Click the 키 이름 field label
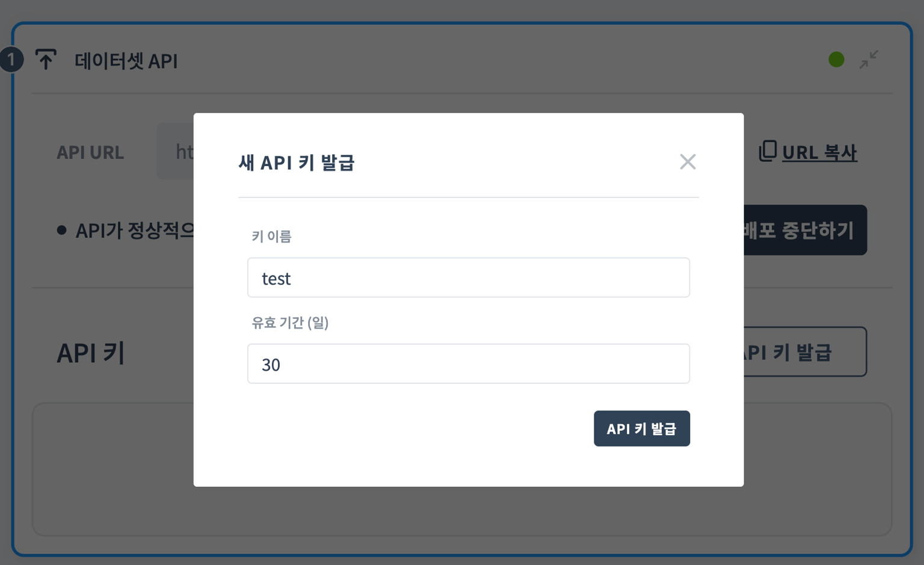 [x=272, y=236]
